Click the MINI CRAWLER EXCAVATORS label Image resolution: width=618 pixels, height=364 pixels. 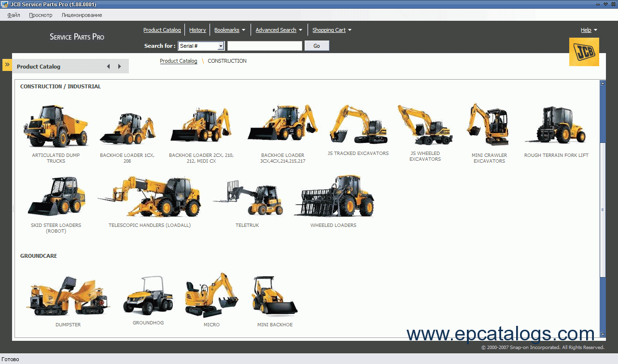(x=489, y=158)
